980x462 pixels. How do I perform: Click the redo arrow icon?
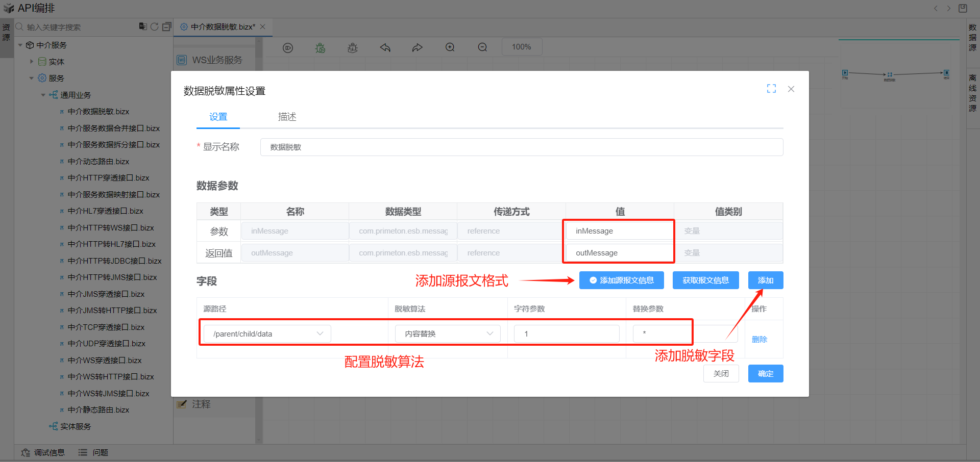417,47
